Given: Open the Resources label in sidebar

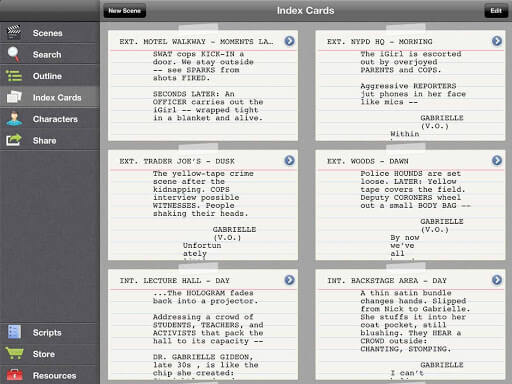Looking at the screenshot, I should click(x=54, y=376).
